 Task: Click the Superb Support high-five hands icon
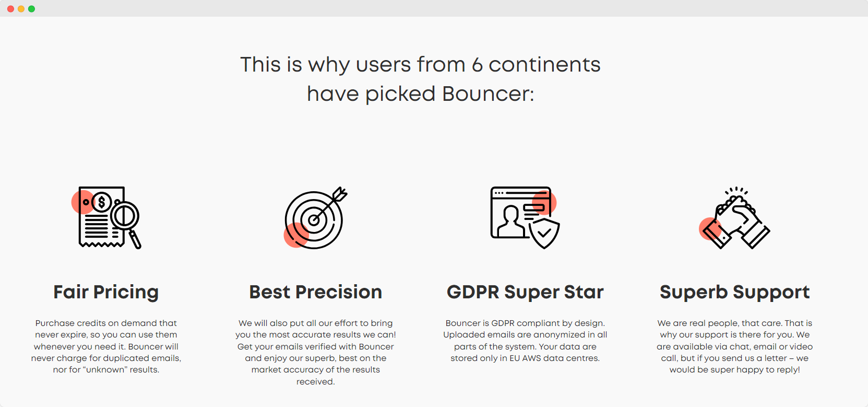tap(734, 219)
